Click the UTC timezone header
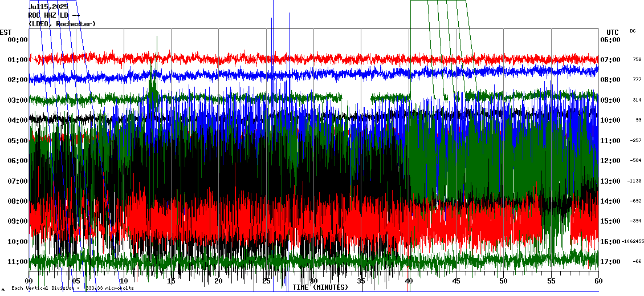 (612, 32)
